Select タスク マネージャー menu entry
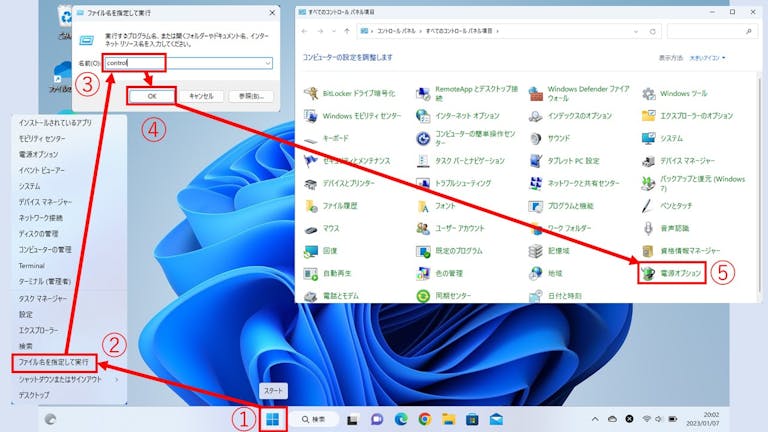This screenshot has height=432, width=768. pos(43,298)
